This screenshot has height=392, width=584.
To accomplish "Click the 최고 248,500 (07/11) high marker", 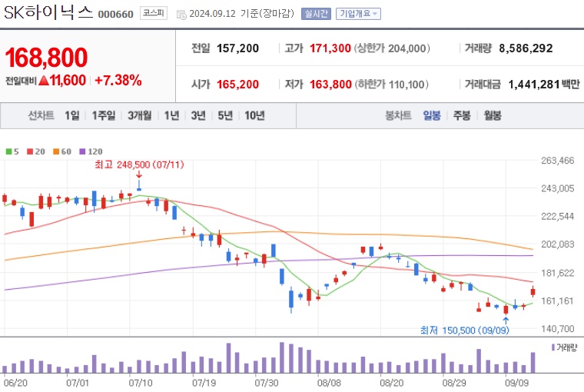I will coord(139,164).
